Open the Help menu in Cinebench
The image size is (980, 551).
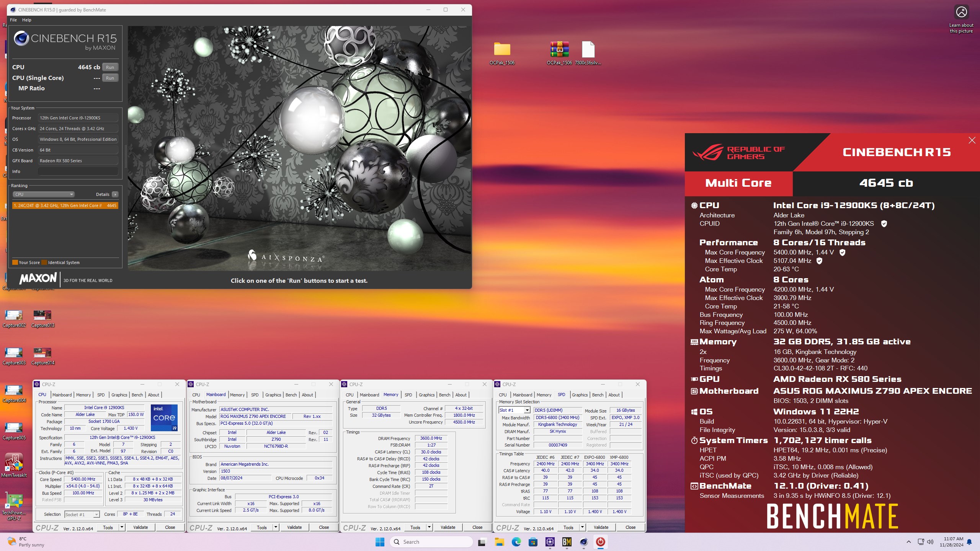click(x=26, y=20)
